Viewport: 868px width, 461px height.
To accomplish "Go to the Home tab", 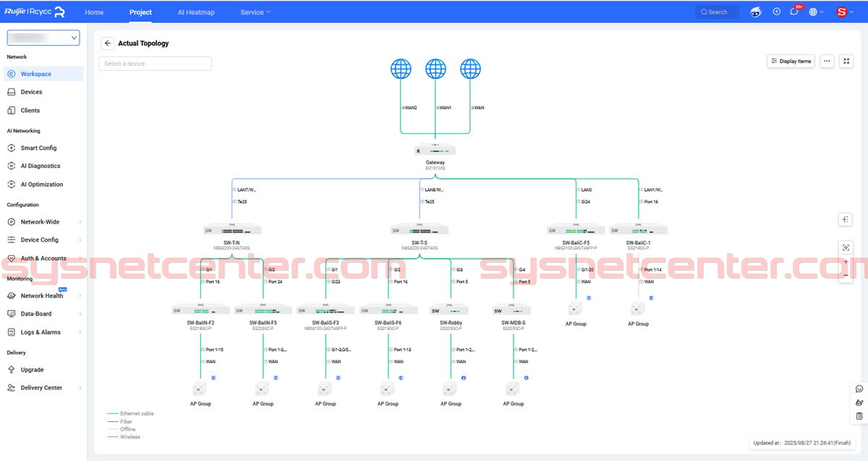I will coord(94,12).
